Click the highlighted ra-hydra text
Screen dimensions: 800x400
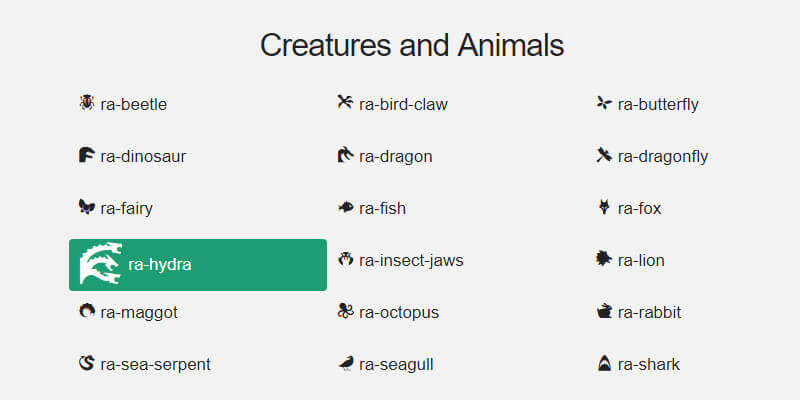160,264
